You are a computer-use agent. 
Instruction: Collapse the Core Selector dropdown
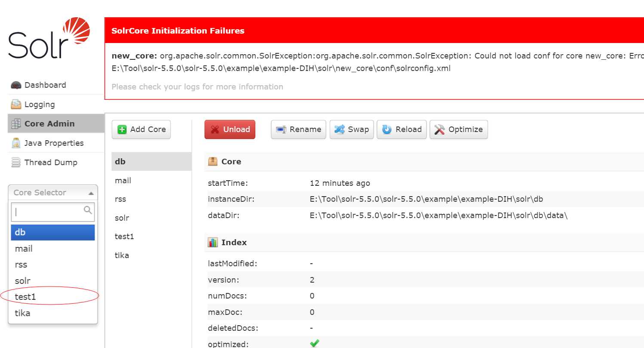(53, 192)
